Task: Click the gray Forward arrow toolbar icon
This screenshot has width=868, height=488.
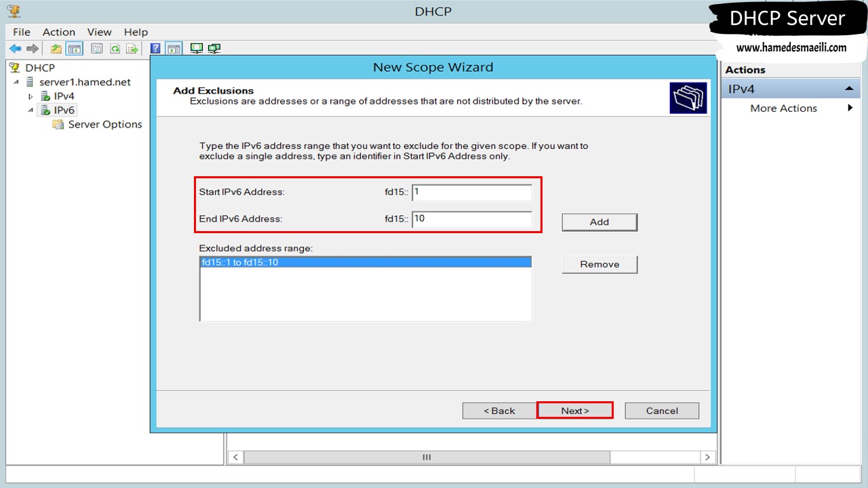Action: pyautogui.click(x=32, y=49)
